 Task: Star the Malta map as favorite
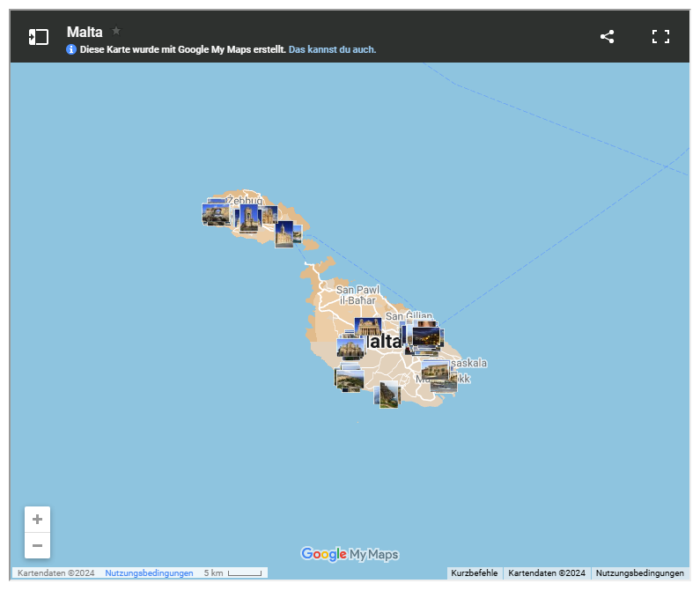click(116, 31)
